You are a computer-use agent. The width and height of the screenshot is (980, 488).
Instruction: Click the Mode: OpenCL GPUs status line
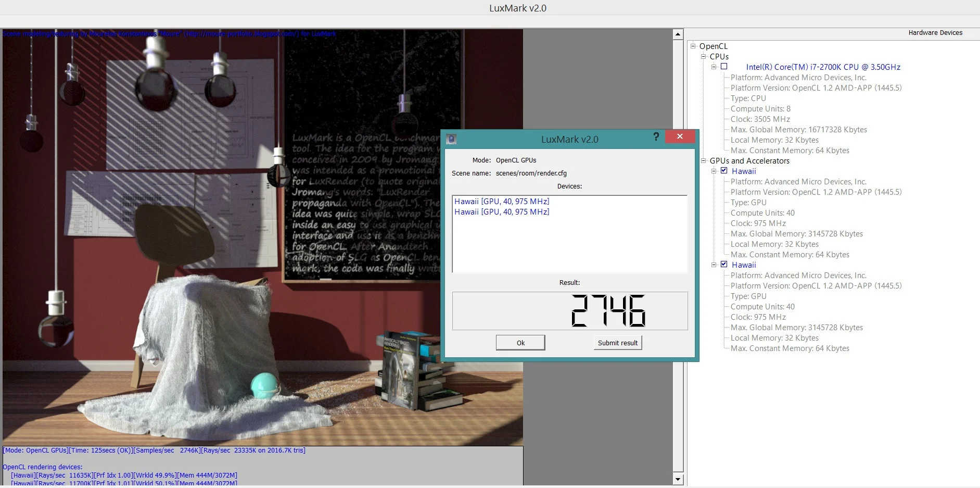pos(154,451)
